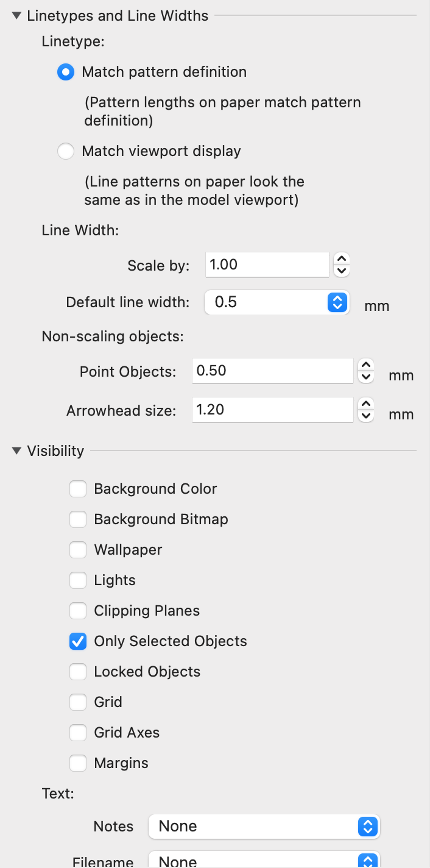
Task: Select Match viewport display radio button
Action: [x=66, y=151]
